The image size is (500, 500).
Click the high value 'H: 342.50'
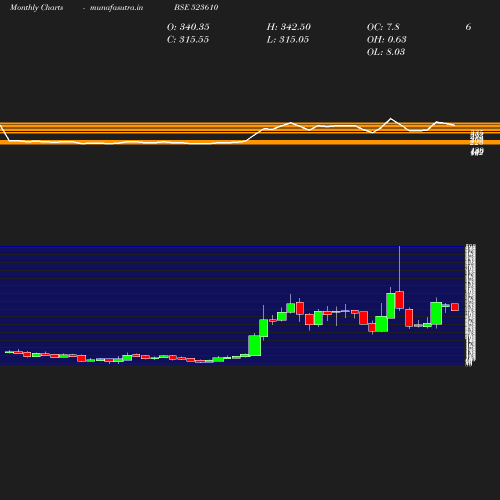point(289,27)
